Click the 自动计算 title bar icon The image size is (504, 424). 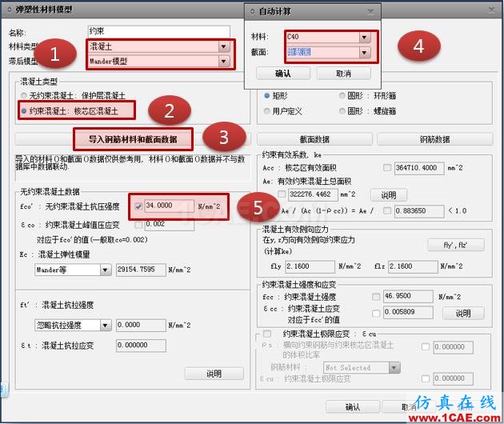[x=253, y=11]
